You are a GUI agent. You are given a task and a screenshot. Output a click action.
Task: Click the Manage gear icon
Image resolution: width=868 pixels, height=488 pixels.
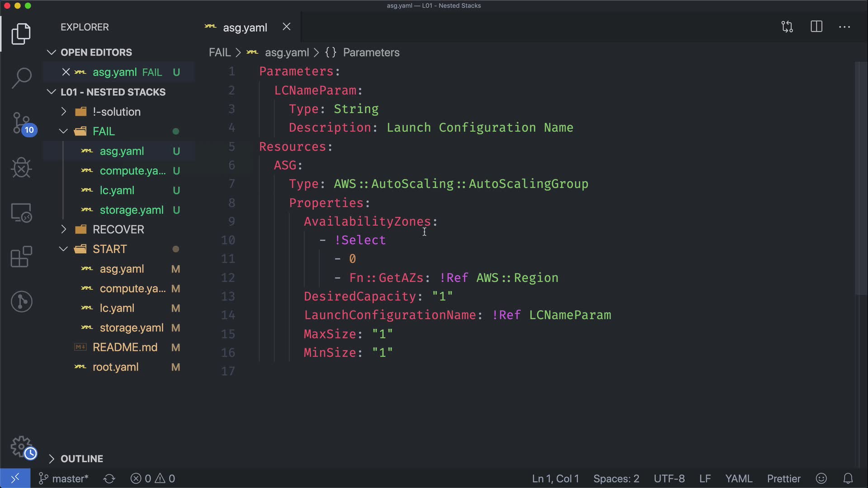coord(21,446)
